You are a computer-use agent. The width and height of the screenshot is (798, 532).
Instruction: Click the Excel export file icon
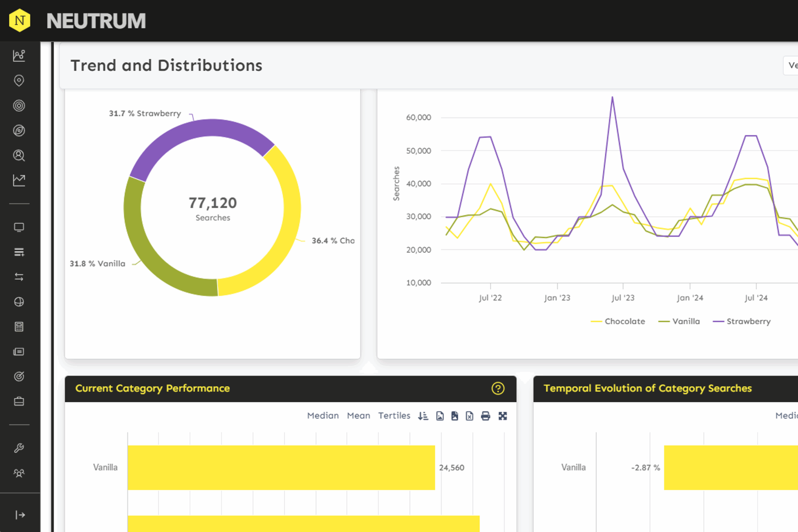(x=469, y=416)
